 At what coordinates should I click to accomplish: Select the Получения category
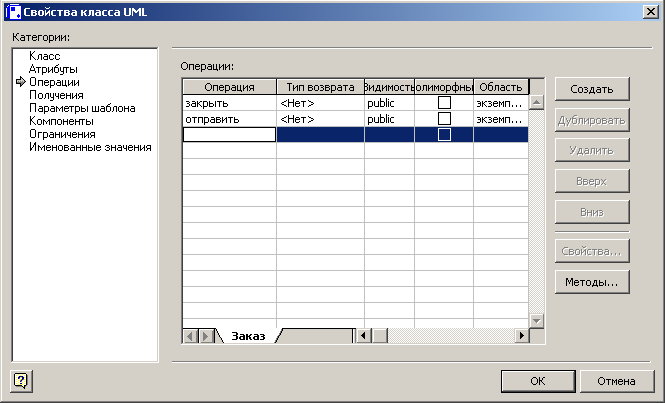point(56,95)
